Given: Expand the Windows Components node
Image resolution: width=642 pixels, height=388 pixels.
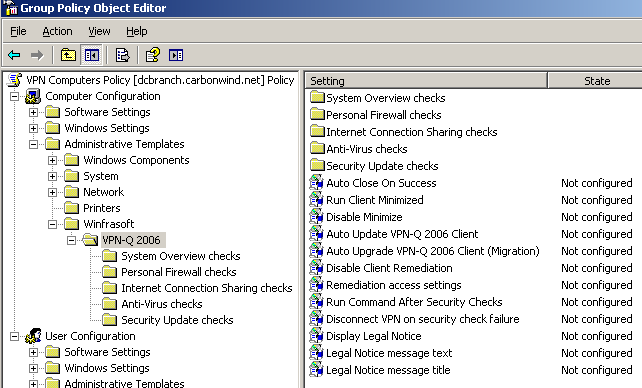Looking at the screenshot, I should point(52,160).
